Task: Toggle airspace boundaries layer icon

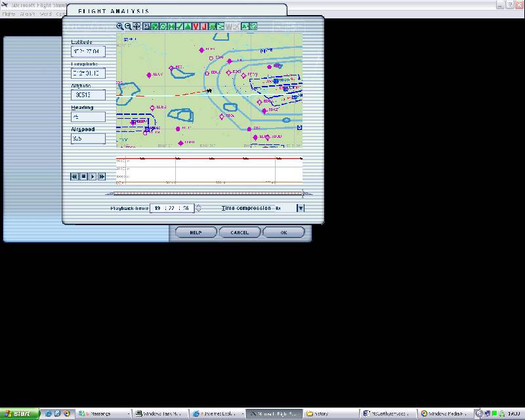Action: click(212, 26)
